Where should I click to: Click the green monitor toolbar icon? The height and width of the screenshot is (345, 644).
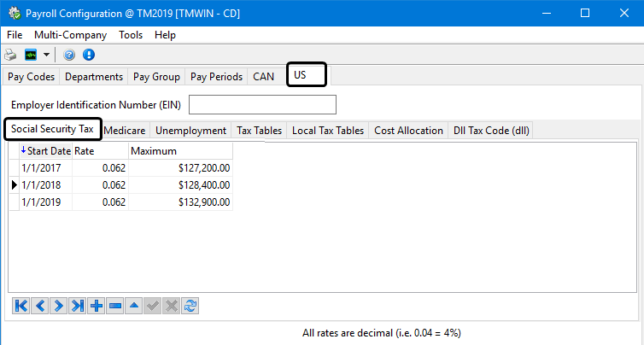pyautogui.click(x=31, y=55)
